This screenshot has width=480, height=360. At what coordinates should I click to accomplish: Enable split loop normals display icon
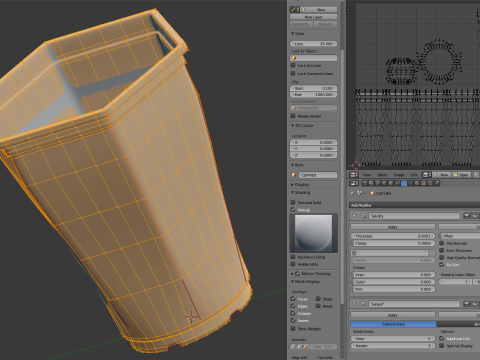coord(299,347)
